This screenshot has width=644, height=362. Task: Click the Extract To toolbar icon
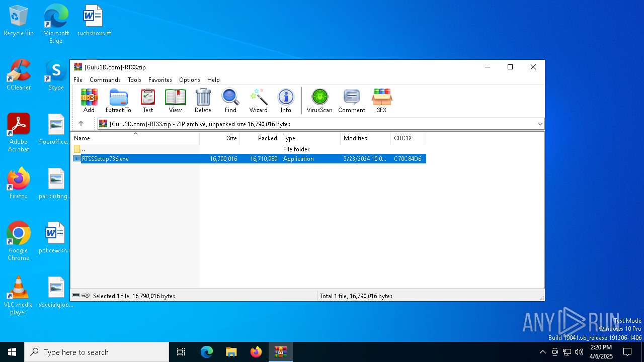tap(118, 101)
